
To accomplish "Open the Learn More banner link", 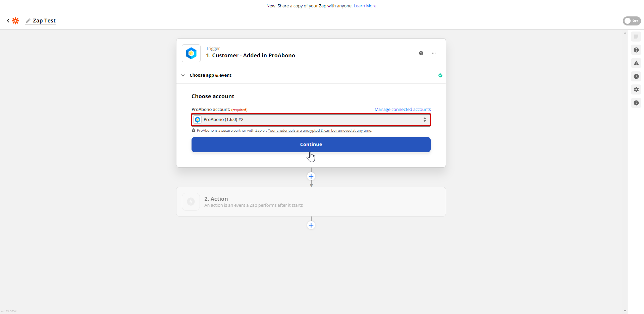I will click(365, 6).
